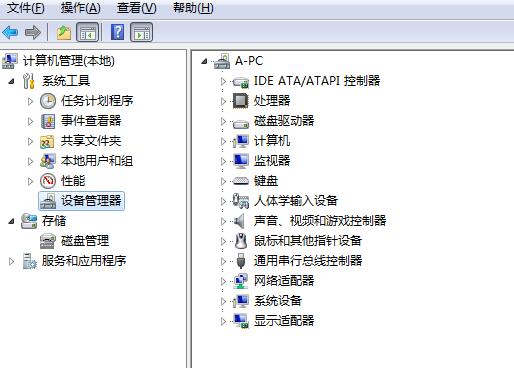Expand the 共享文件夹 node
This screenshot has height=368, width=514.
click(30, 141)
